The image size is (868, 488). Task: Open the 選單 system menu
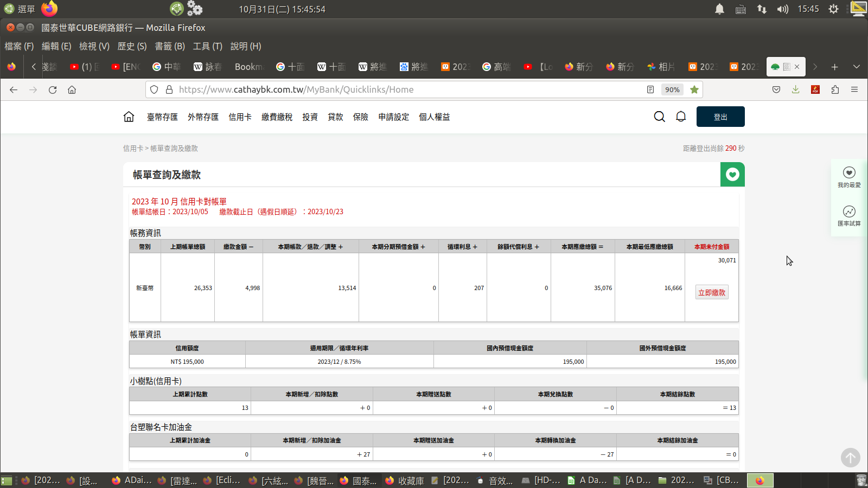pyautogui.click(x=20, y=9)
